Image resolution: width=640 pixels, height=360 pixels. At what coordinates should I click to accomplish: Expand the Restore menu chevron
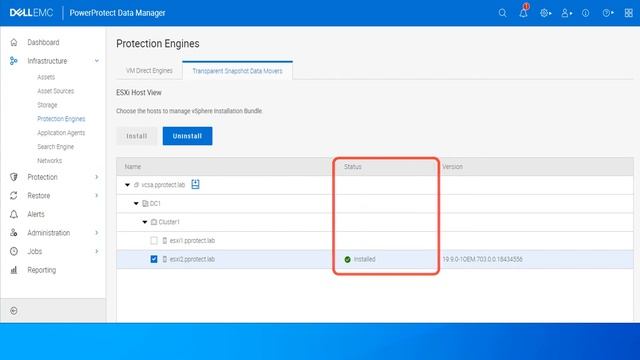pyautogui.click(x=97, y=196)
